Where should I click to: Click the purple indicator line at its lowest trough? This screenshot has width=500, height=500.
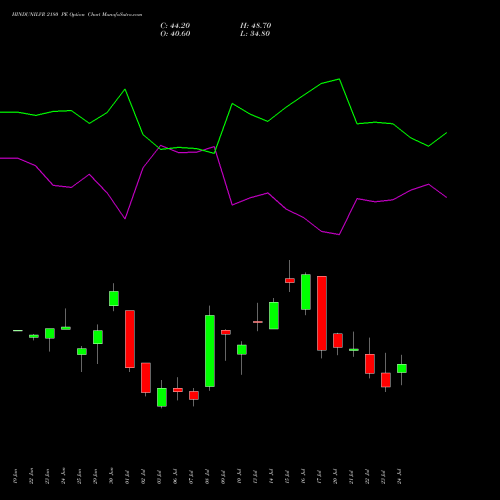[x=339, y=234]
